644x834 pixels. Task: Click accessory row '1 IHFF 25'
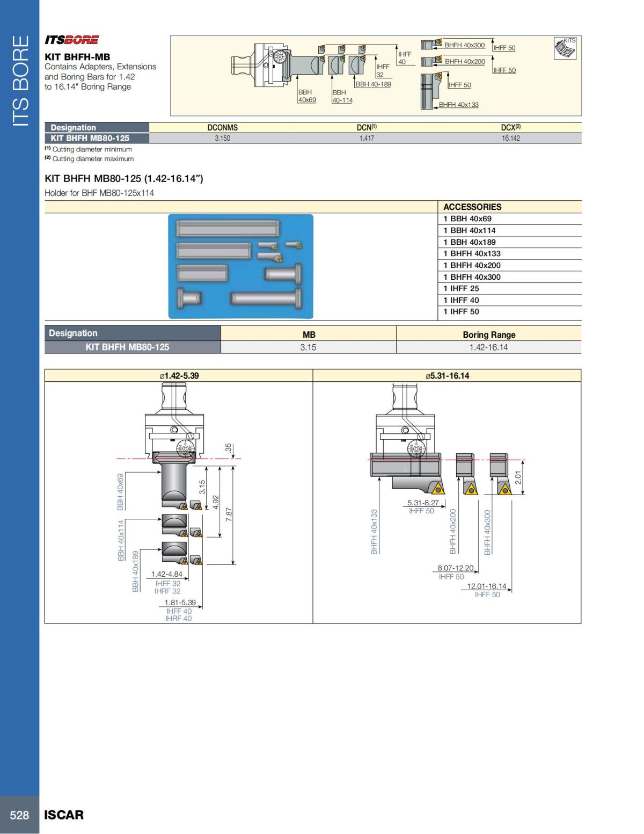[x=510, y=288]
